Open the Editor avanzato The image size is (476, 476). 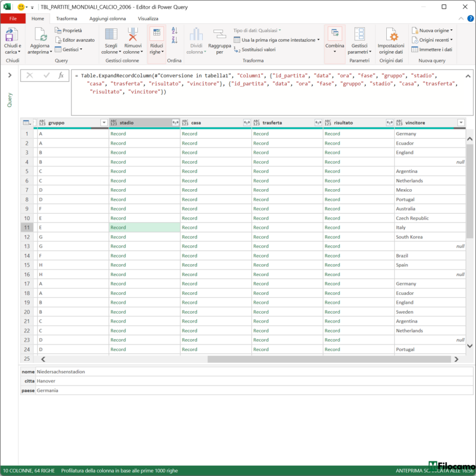[x=75, y=40]
